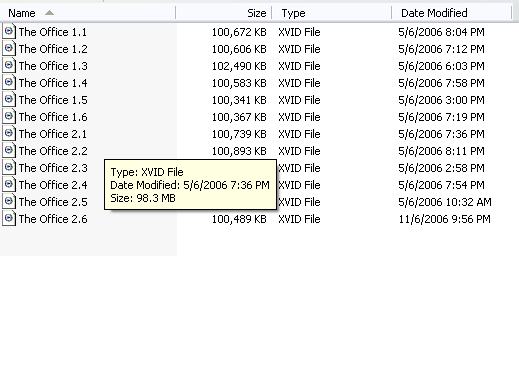Click the divider between Size and Type headers
The width and height of the screenshot is (519, 384).
(x=272, y=13)
